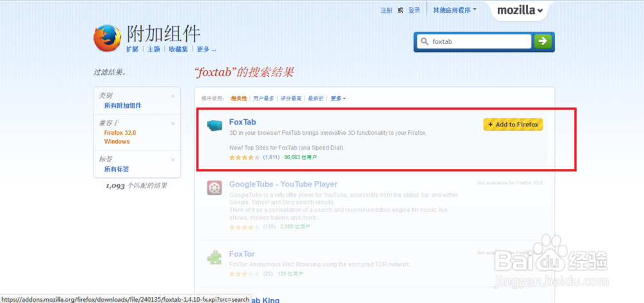The height and width of the screenshot is (303, 644).
Task: Click GoogleTube 'Not available for Firefox 32.0' text
Action: pos(509,182)
